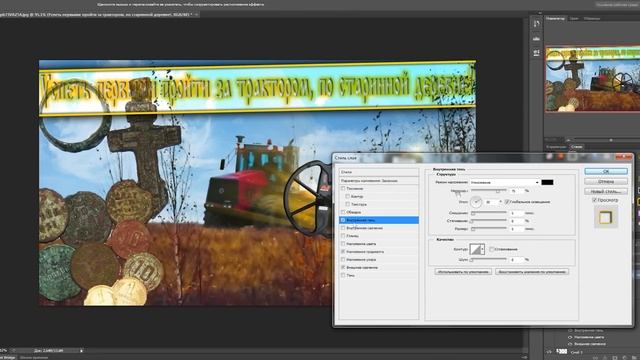This screenshot has height=360, width=640.
Task: Click the Смещение pixel value field
Action: click(x=516, y=213)
